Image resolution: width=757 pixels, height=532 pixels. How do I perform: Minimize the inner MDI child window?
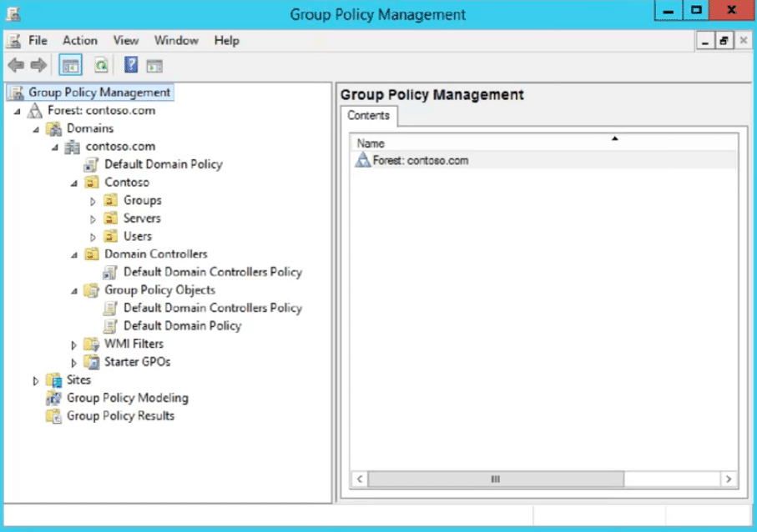[705, 41]
